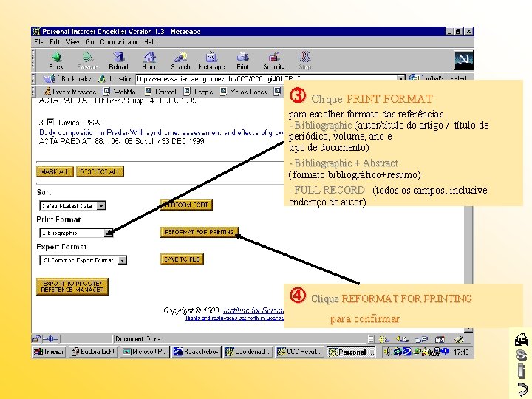532x399 pixels.
Task: Click the SAVE TO FILE button
Action: [182, 259]
